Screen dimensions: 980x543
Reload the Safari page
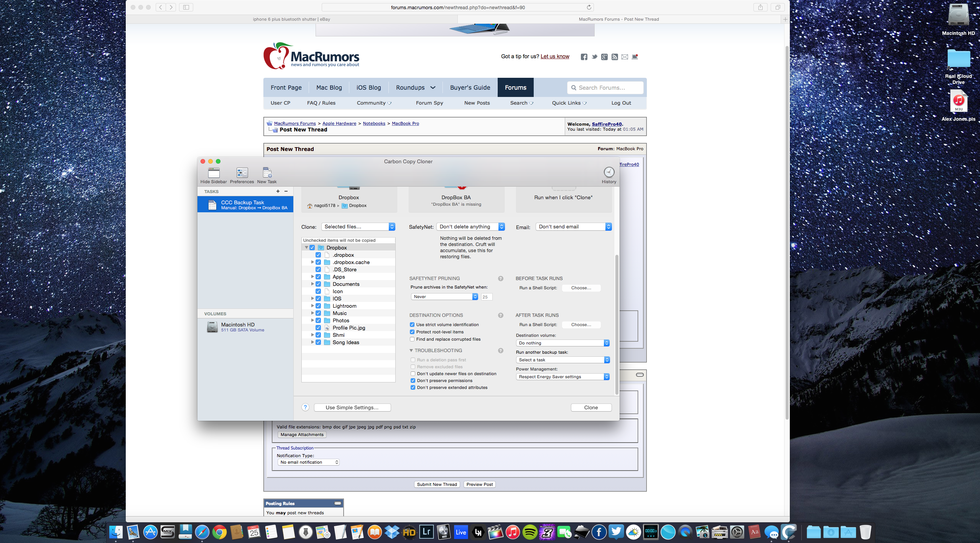point(589,7)
